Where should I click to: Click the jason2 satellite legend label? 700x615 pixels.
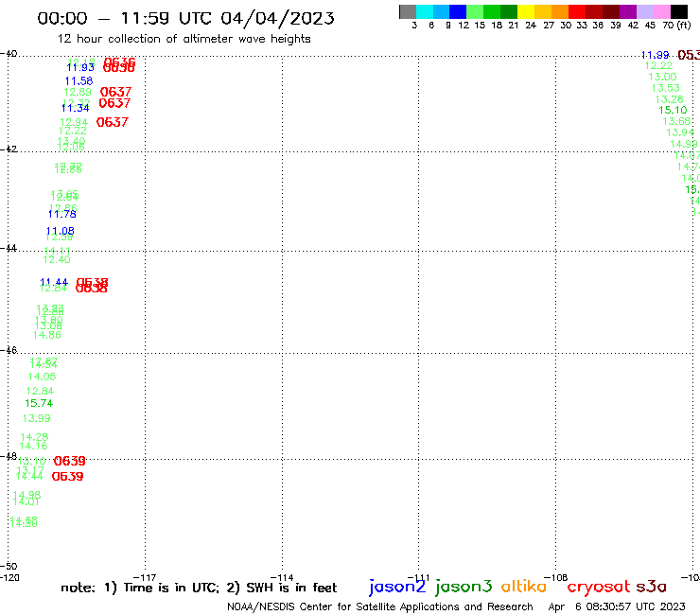(x=397, y=587)
